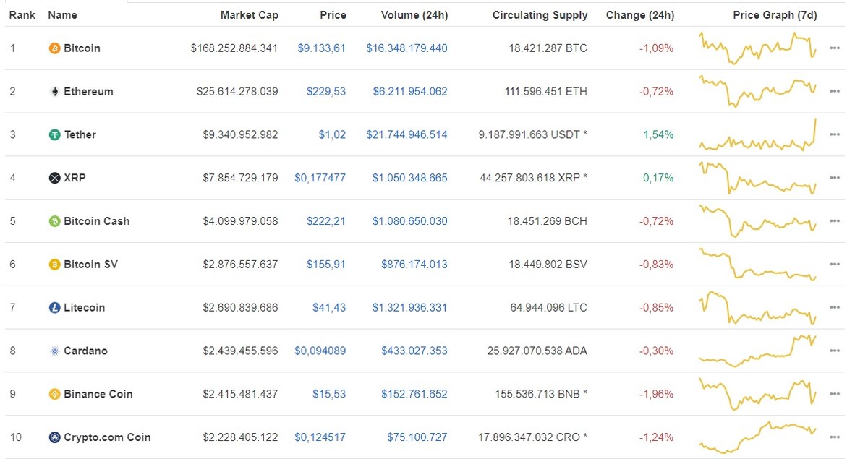Open the options menu on the Ethereum row
Viewport: 868px width, 459px height.
click(835, 91)
